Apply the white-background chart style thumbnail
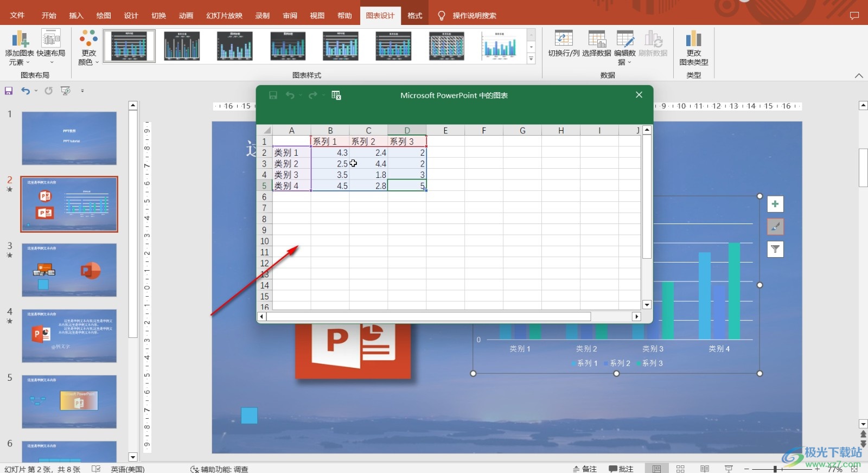This screenshot has width=868, height=473. pyautogui.click(x=500, y=46)
